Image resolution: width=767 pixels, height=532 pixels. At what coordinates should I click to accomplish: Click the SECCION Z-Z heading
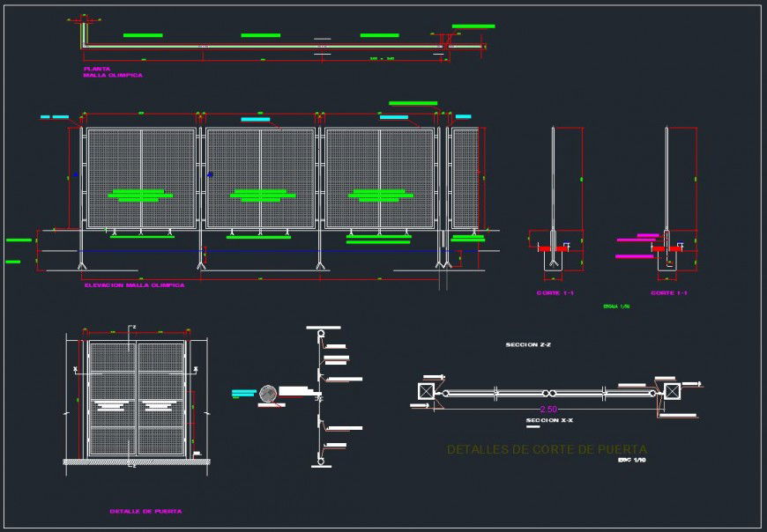[528, 344]
